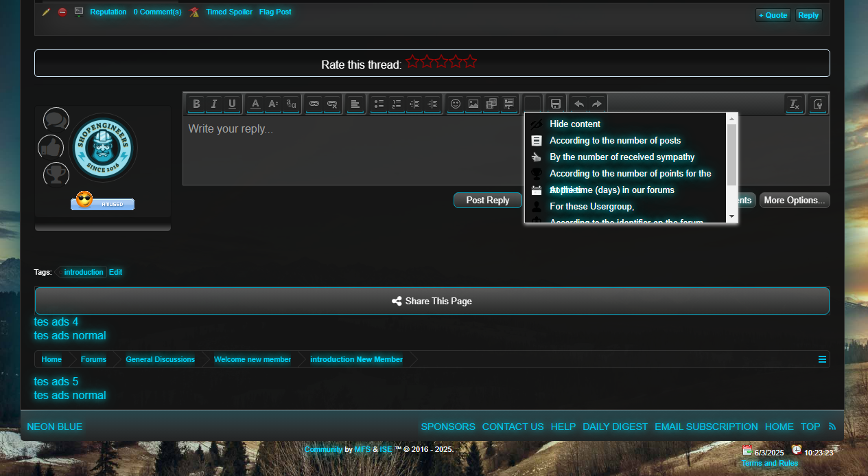The width and height of the screenshot is (868, 476).
Task: Open NEON BLUE style chooser
Action: point(55,427)
